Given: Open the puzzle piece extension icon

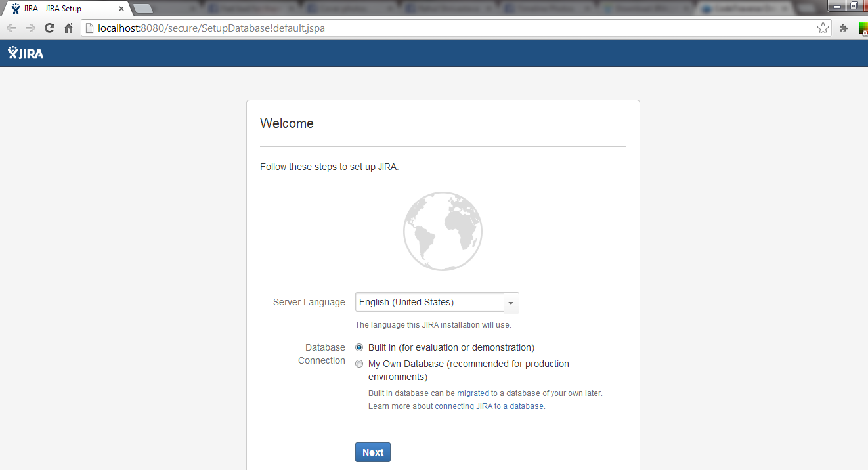Looking at the screenshot, I should click(x=844, y=28).
